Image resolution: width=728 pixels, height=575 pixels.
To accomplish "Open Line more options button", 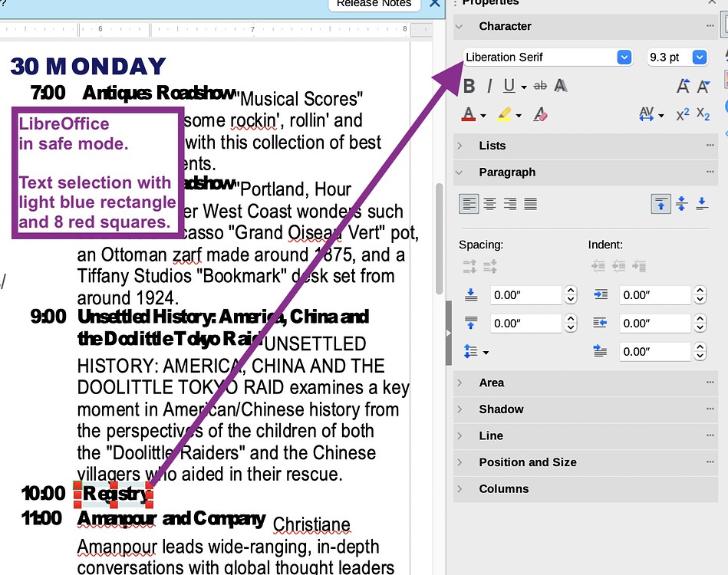I will tap(710, 435).
